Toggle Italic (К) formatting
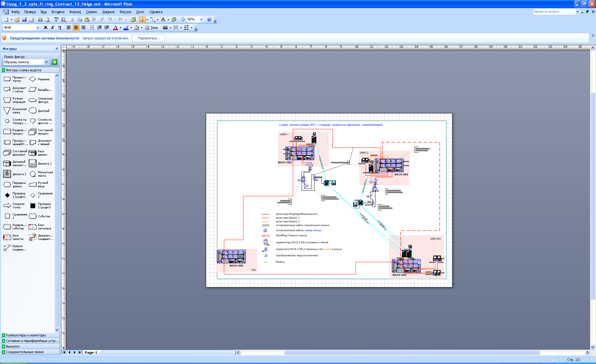The width and height of the screenshot is (596, 364). 53,28
